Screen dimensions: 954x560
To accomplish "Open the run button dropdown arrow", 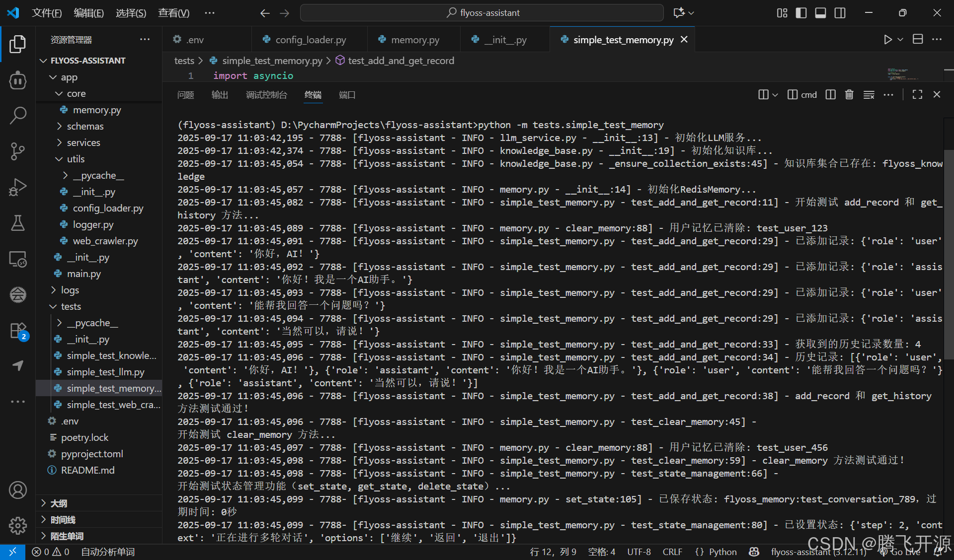I will point(900,40).
